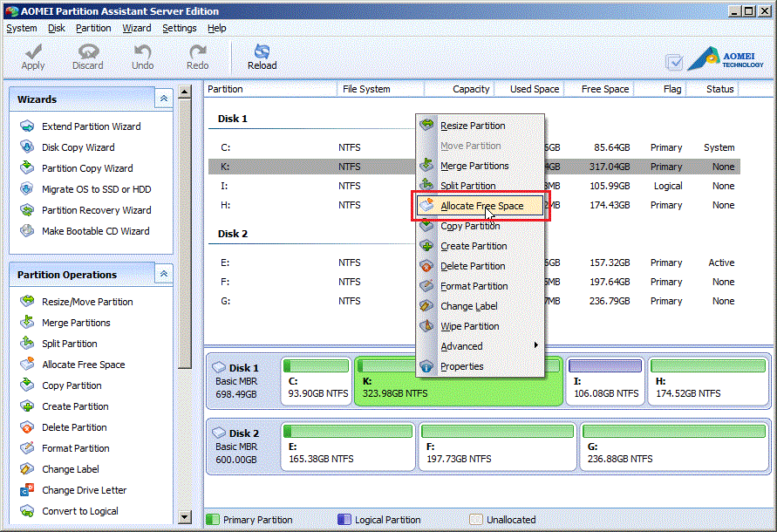Click sidebar scrollbar down arrow
The height and width of the screenshot is (532, 777).
click(x=185, y=517)
